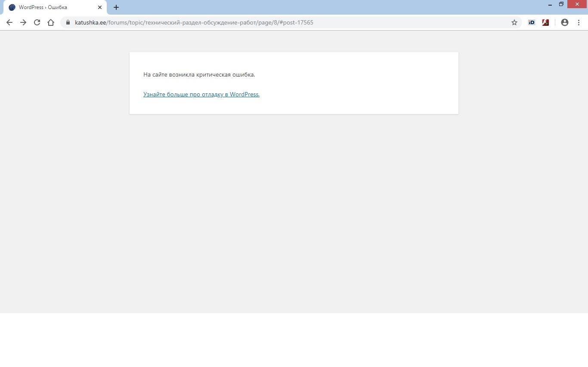Minimize the browser window
588x367 pixels.
(550, 4)
